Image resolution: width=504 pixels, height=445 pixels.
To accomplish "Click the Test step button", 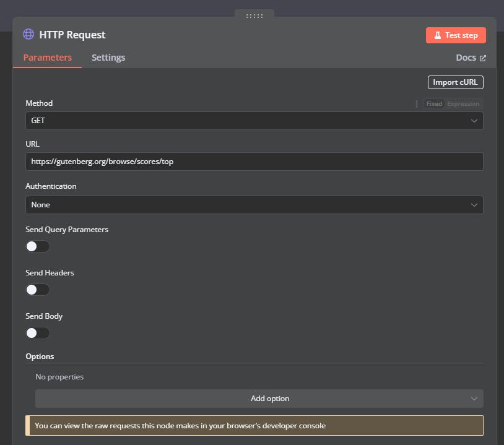I will 456,35.
